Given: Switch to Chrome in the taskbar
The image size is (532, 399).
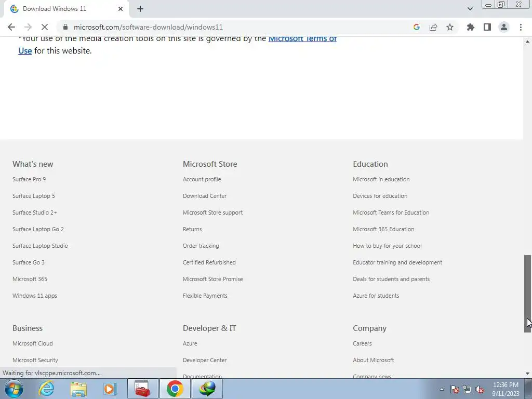Looking at the screenshot, I should coord(175,389).
